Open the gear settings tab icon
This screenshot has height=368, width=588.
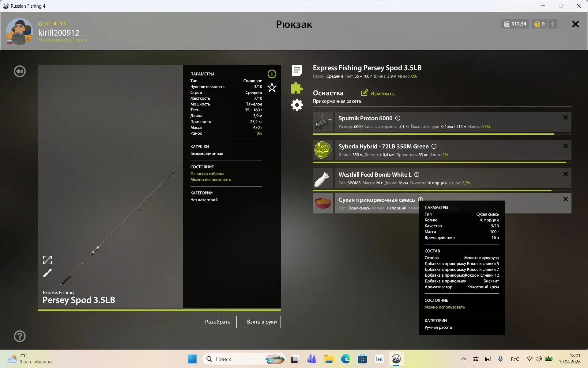point(297,105)
